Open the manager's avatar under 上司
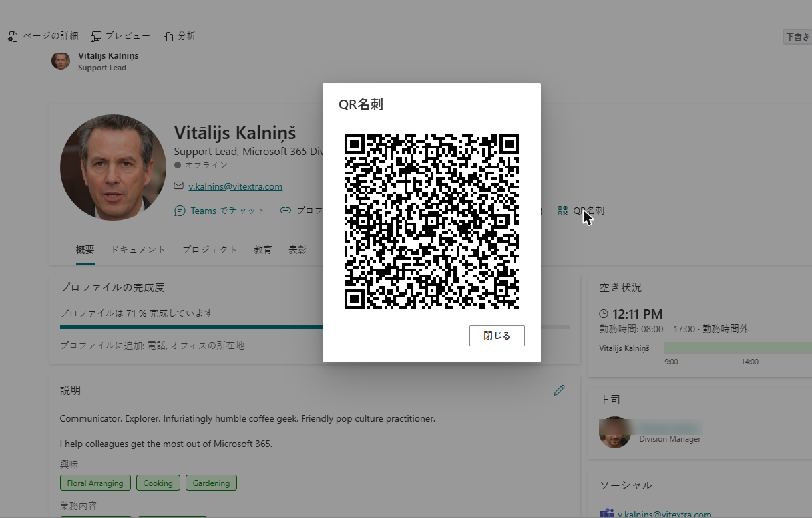 [614, 432]
